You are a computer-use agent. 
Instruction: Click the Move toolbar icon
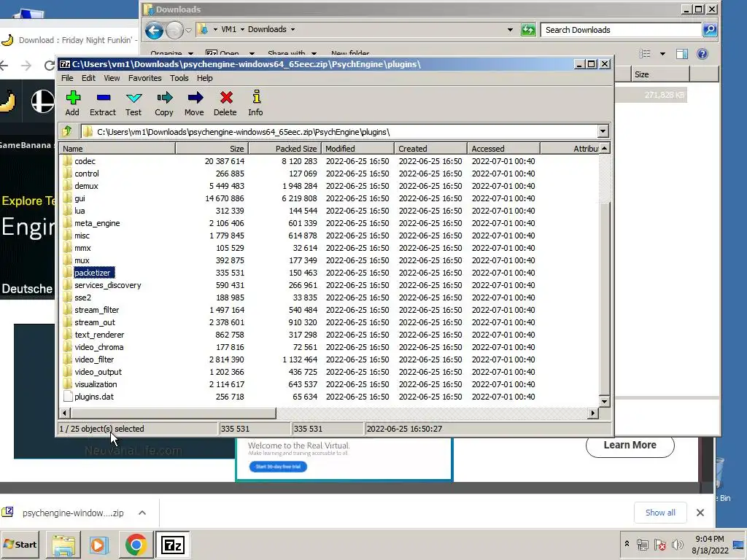click(194, 103)
